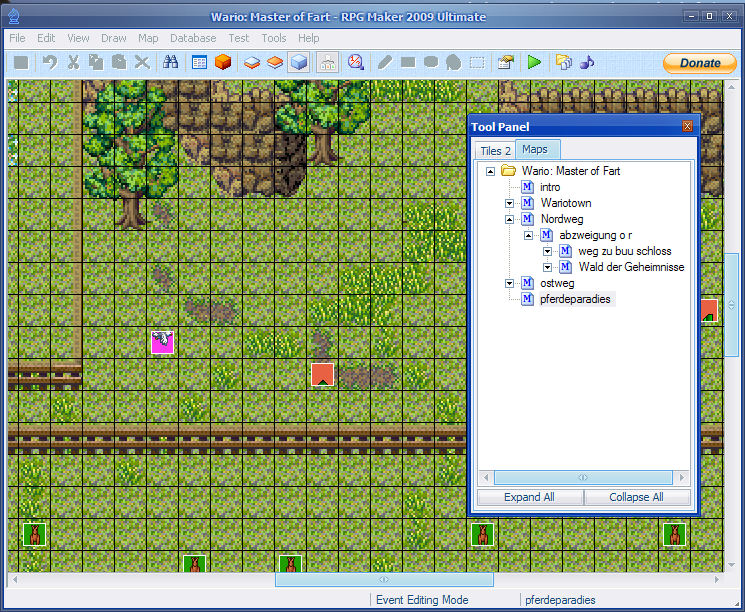This screenshot has height=612, width=745.
Task: Expand the Wariotown map node
Action: point(510,203)
